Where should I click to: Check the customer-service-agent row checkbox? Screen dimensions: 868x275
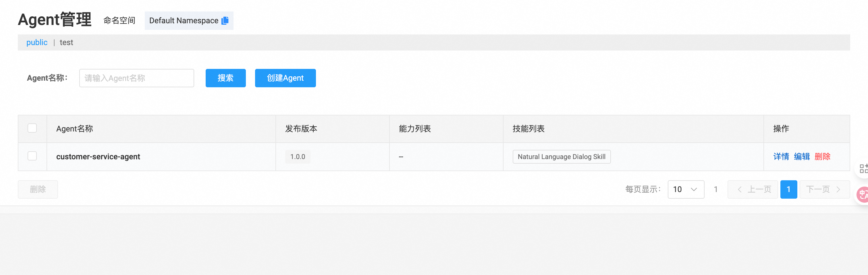[32, 156]
